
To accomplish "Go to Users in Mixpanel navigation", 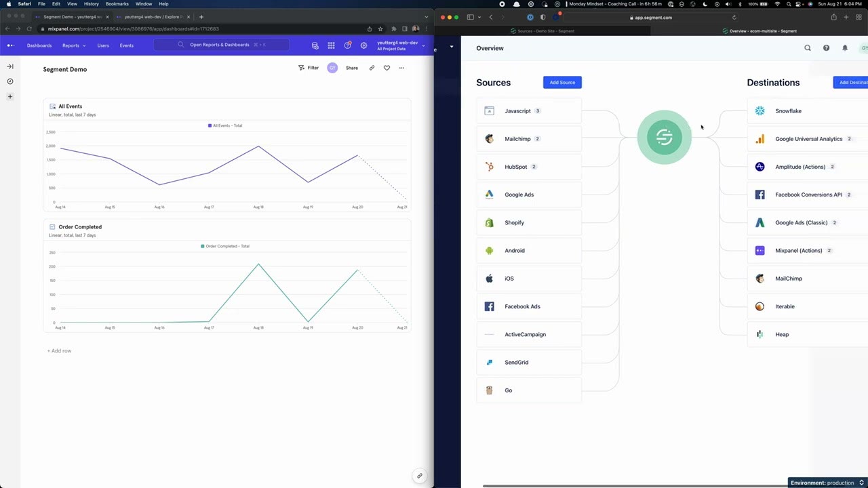I will pos(103,45).
